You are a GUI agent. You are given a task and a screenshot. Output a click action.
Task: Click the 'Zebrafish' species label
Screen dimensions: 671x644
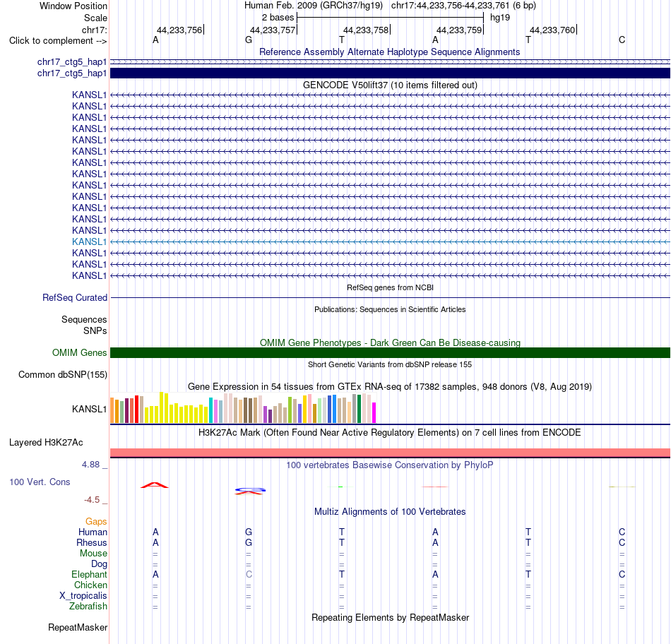coord(88,607)
